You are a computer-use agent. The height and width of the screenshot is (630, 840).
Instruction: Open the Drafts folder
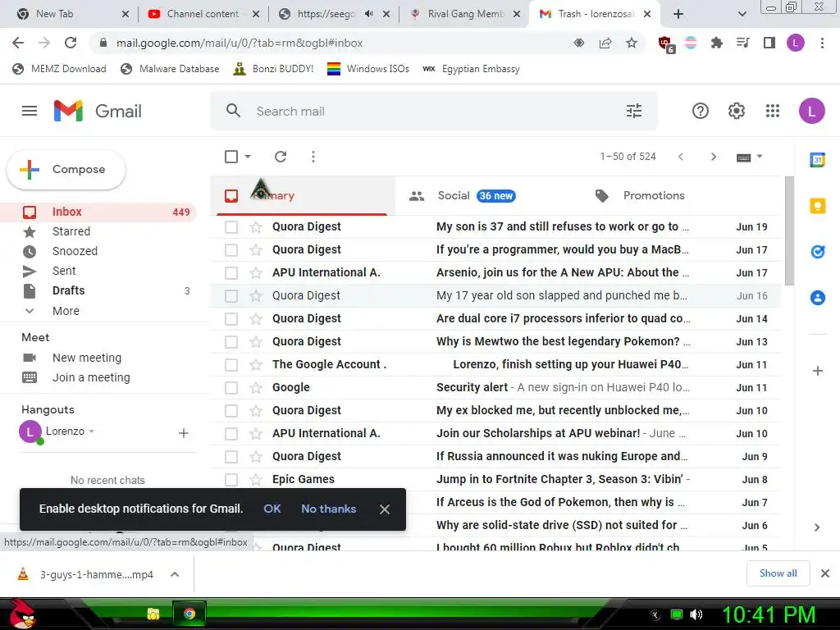pos(69,290)
